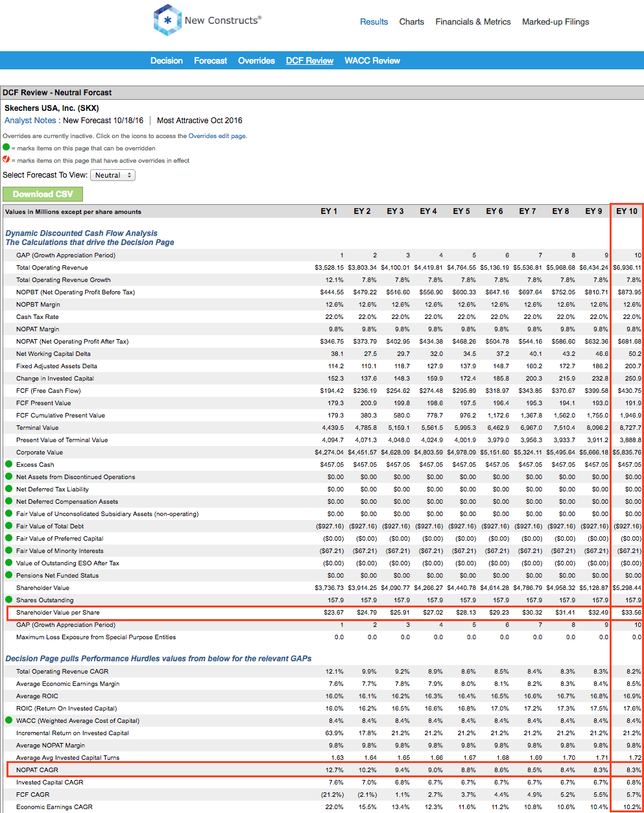Screen dimensions: 644x813
Task: Click the $23.67 shareholder value per share
Action: (334, 612)
